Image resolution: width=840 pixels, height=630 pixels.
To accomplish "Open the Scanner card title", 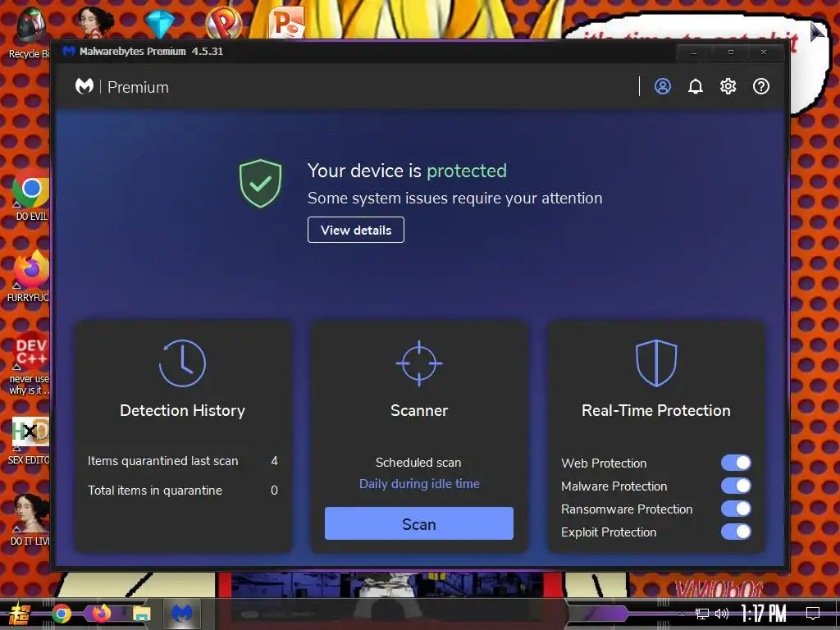I will pos(419,410).
